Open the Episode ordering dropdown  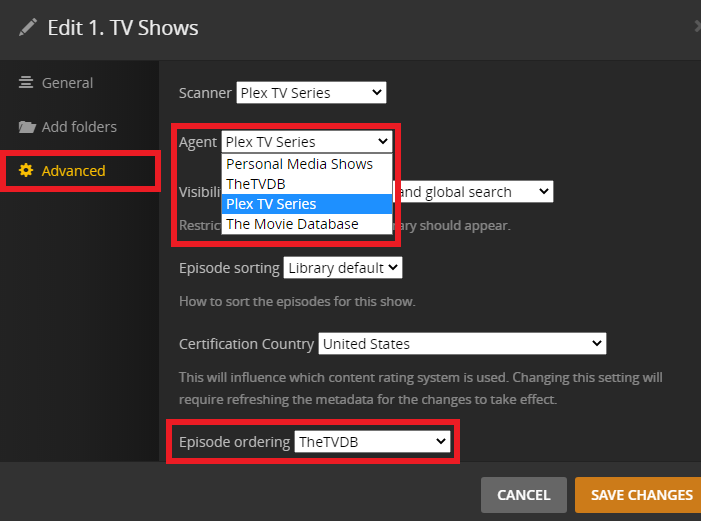(372, 441)
